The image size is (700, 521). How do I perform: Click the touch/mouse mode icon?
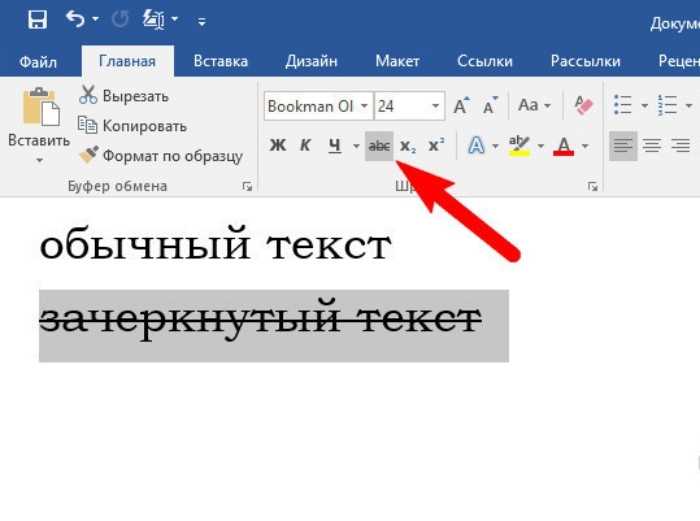(153, 19)
